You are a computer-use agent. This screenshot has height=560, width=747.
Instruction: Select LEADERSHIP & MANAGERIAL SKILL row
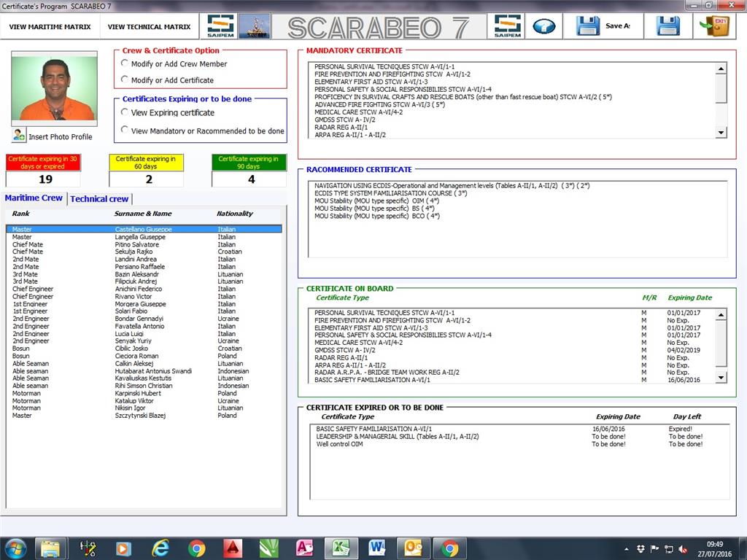click(519, 436)
